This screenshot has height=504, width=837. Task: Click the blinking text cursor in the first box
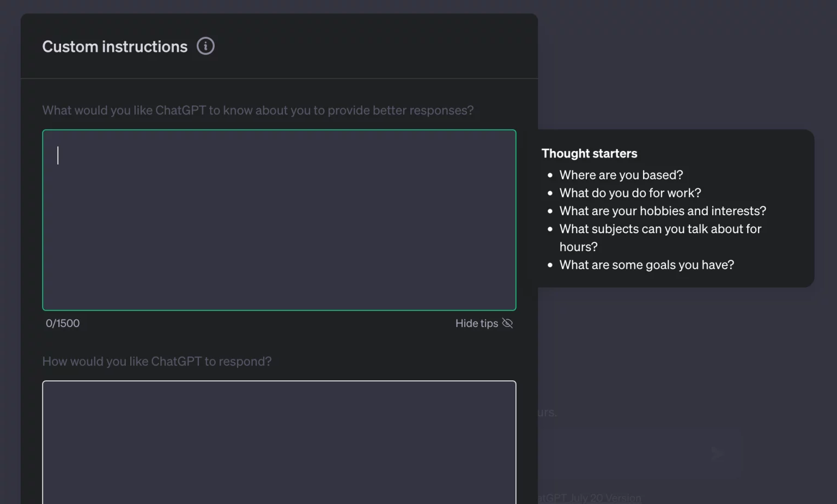(x=58, y=155)
